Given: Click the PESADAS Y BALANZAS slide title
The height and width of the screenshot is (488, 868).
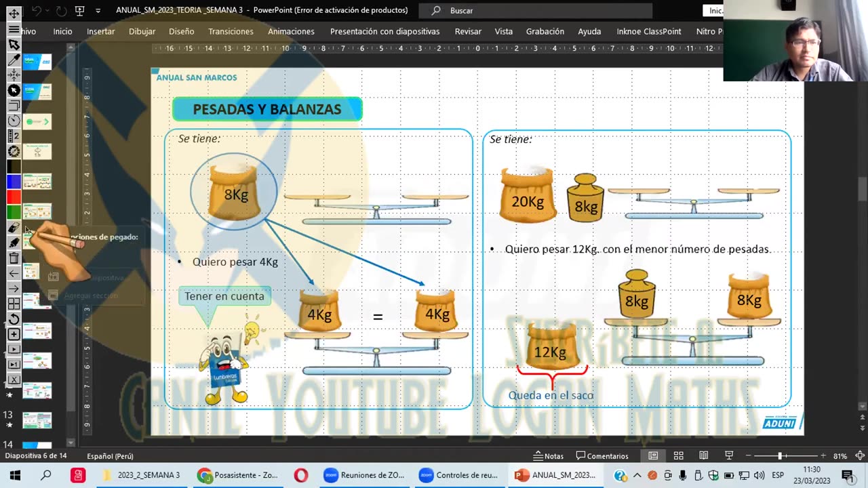Looking at the screenshot, I should coord(267,109).
